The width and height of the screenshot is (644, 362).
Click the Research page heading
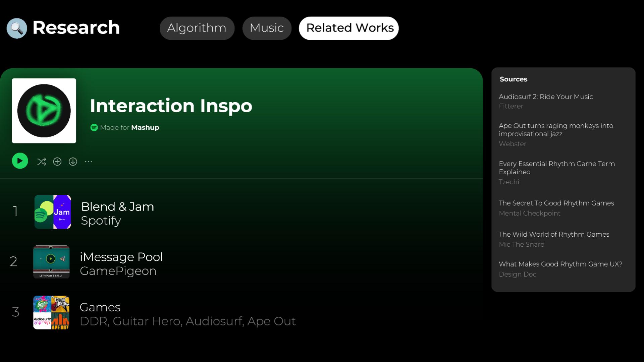(x=76, y=27)
